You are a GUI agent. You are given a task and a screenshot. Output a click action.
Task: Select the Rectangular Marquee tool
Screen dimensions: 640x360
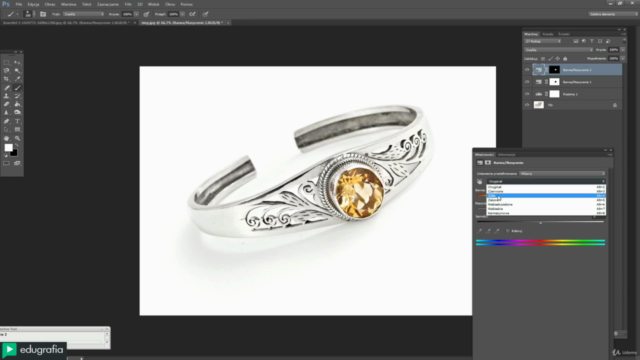pyautogui.click(x=7, y=62)
